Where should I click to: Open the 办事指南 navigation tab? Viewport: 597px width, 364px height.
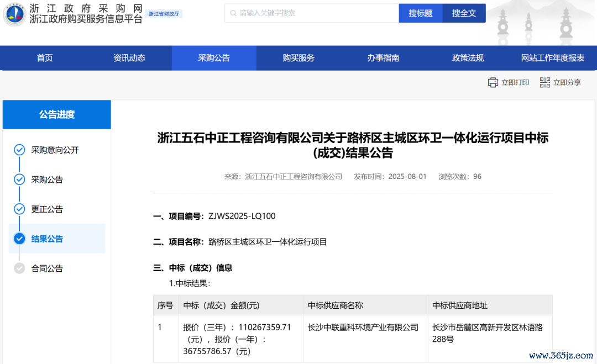(383, 58)
